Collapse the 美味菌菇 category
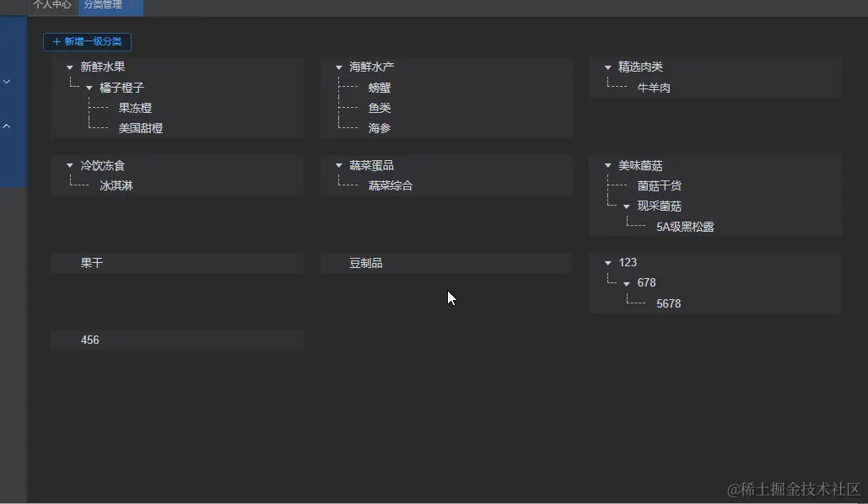Image resolution: width=868 pixels, height=504 pixels. pos(608,165)
